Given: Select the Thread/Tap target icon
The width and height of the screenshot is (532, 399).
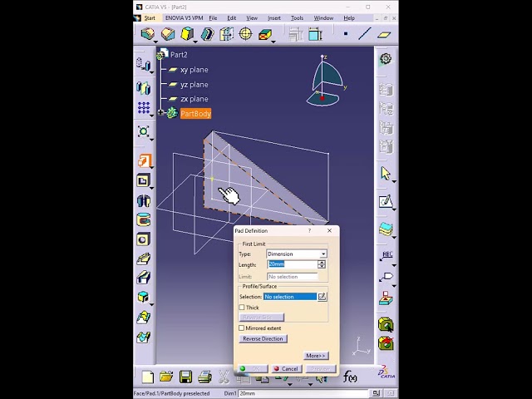Looking at the screenshot, I should 246,34.
